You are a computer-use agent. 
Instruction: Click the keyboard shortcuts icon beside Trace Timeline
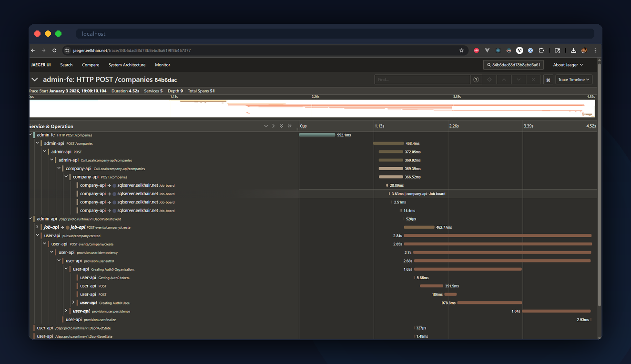tap(548, 80)
